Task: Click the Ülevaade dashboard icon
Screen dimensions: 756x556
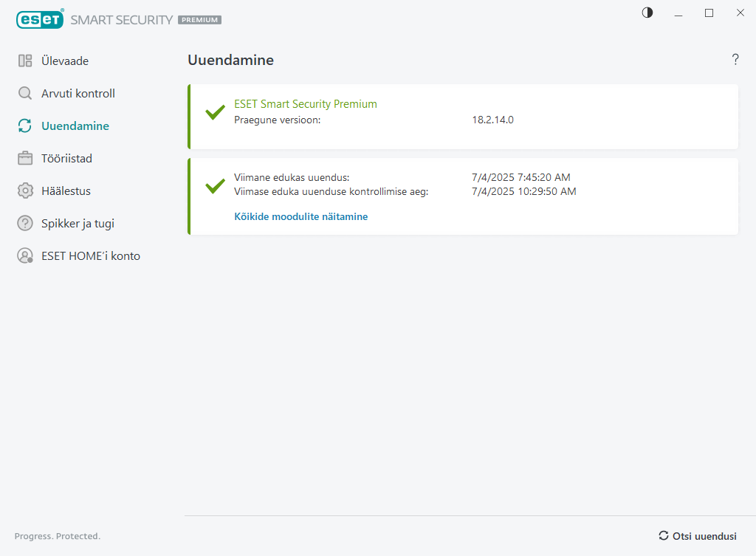Action: 25,61
